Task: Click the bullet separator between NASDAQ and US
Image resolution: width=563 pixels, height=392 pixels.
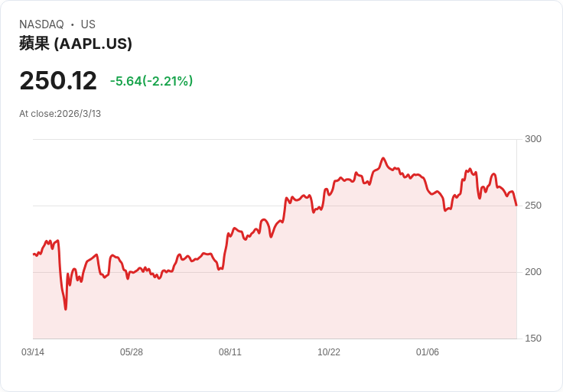Action: click(x=73, y=24)
